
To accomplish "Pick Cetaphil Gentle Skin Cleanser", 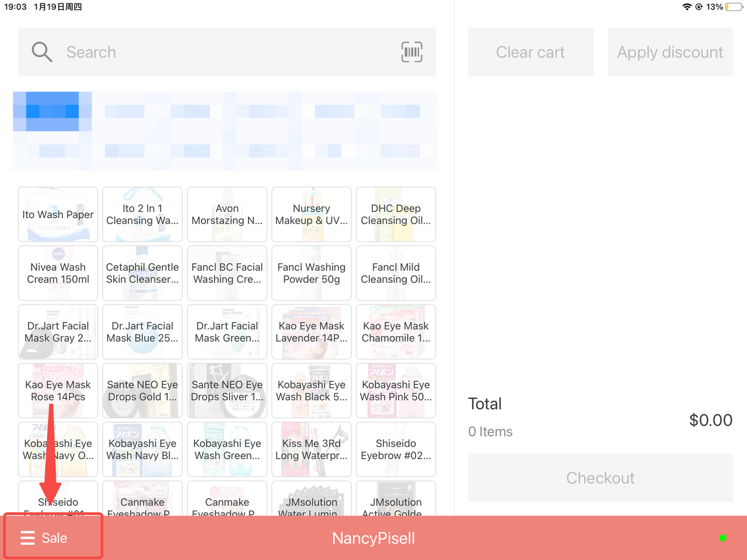I will (x=142, y=273).
